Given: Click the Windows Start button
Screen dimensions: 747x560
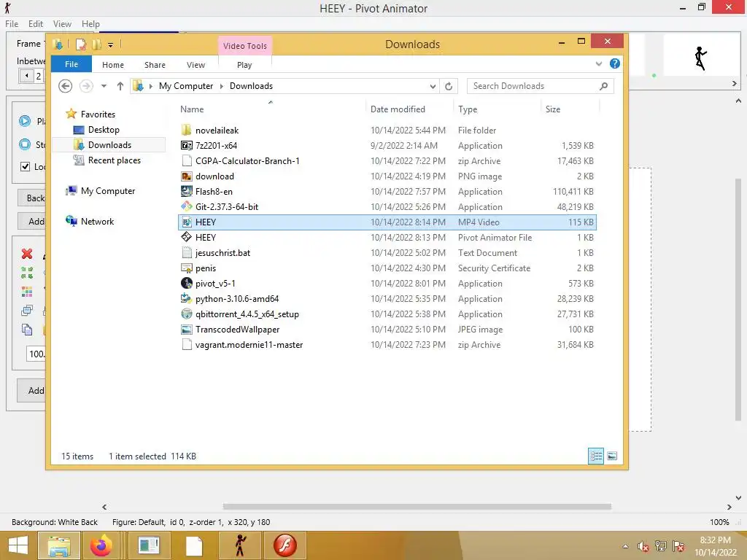Looking at the screenshot, I should 18,545.
